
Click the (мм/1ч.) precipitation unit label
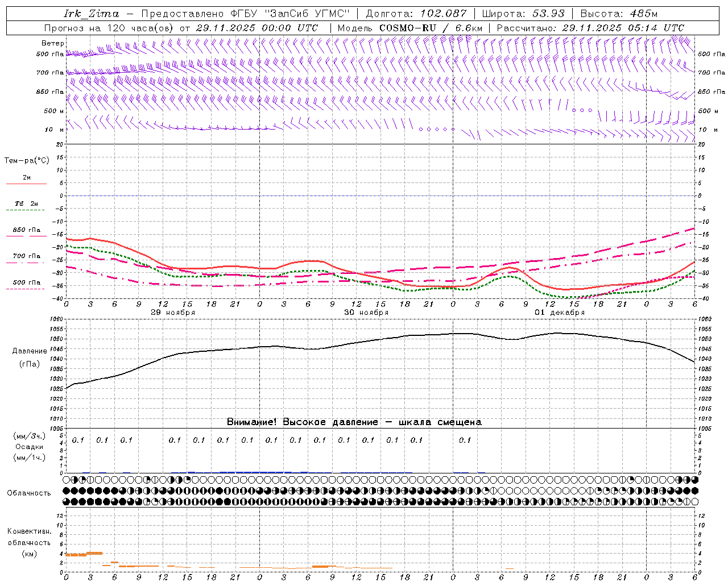30,458
